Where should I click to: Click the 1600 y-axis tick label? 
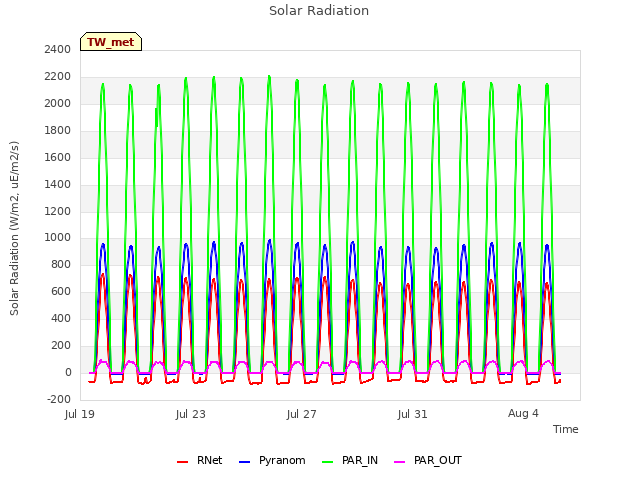click(58, 157)
